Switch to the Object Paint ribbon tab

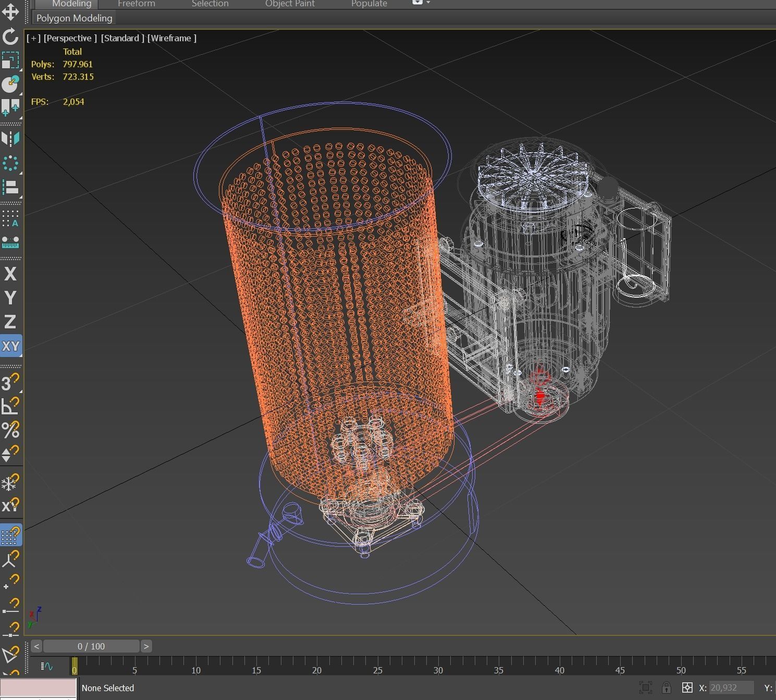click(290, 4)
